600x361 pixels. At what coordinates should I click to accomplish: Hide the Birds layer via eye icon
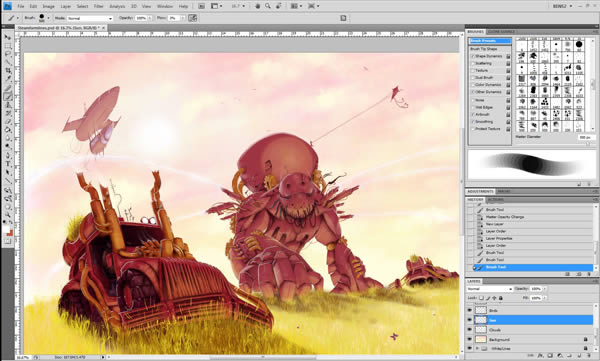coord(470,310)
